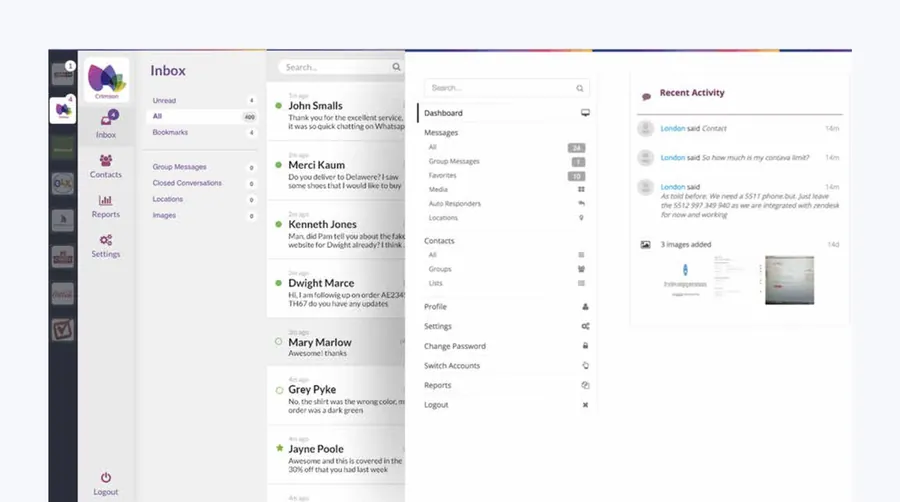Click the group icon beside Groups
Screen dimensions: 900x502
tap(581, 269)
